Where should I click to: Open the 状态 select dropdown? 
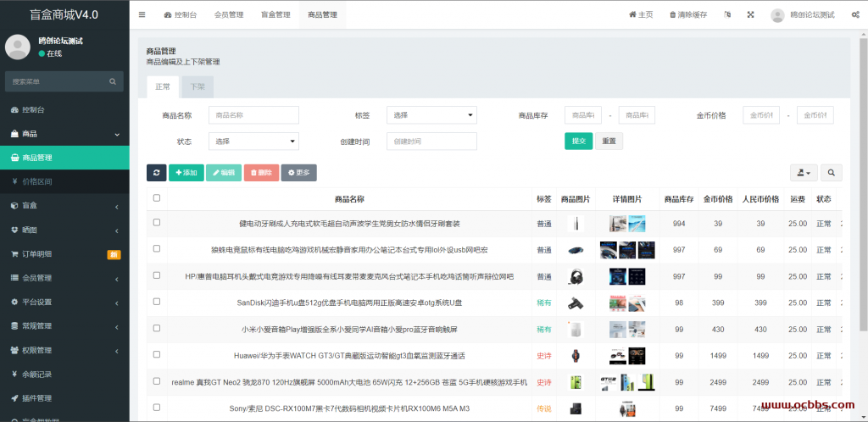(x=253, y=141)
